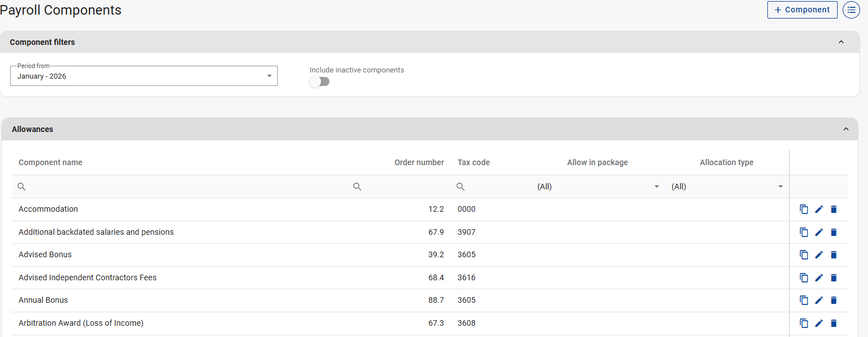The image size is (868, 337).
Task: Delete the Advised Bonus component
Action: coord(834,254)
